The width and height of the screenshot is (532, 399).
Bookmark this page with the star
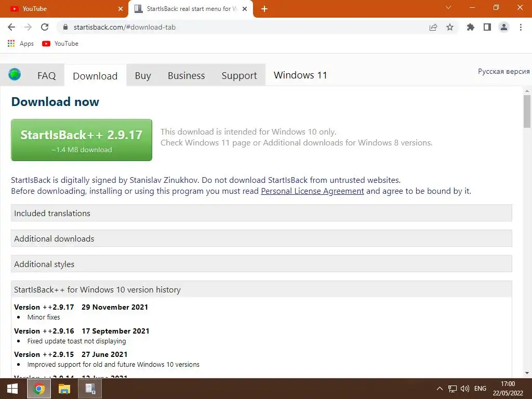point(450,27)
